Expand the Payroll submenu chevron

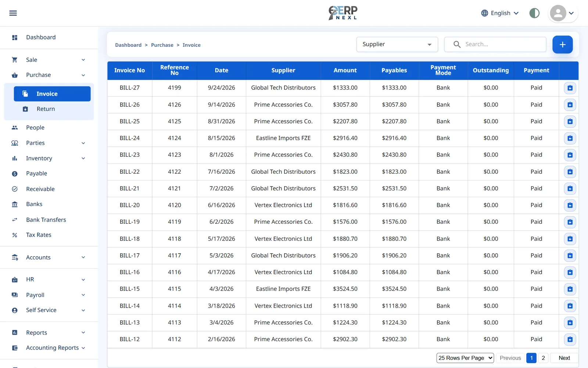[83, 295]
